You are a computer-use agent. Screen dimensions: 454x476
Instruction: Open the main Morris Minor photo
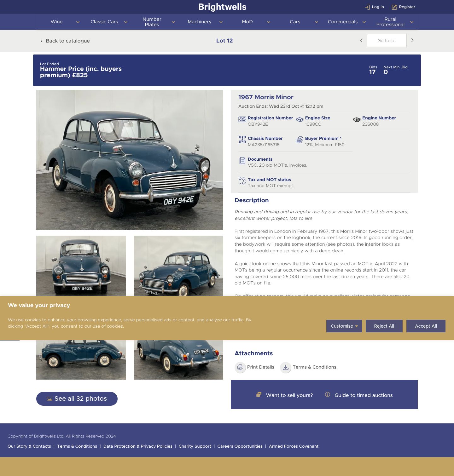(130, 160)
